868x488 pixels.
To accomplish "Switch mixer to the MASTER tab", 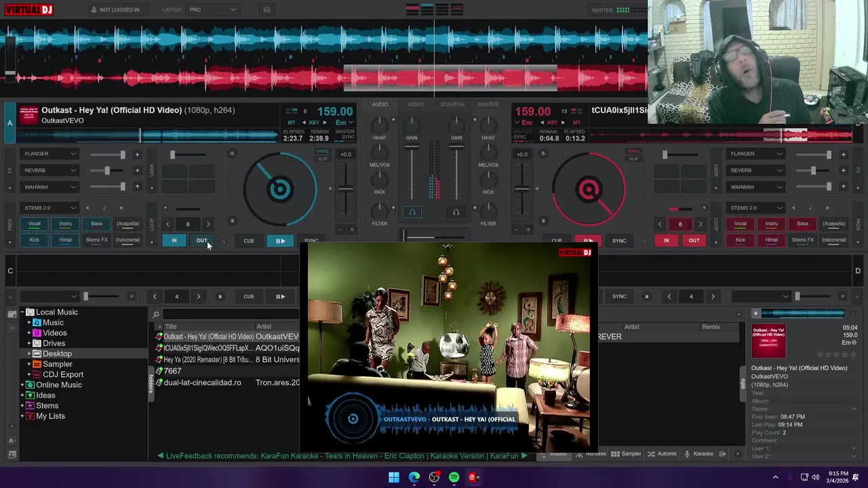I will pos(488,104).
